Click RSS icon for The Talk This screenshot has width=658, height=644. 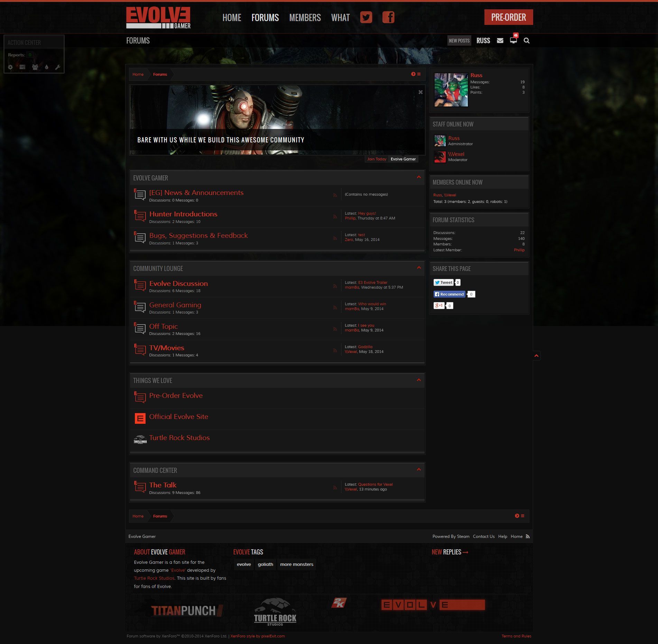335,488
